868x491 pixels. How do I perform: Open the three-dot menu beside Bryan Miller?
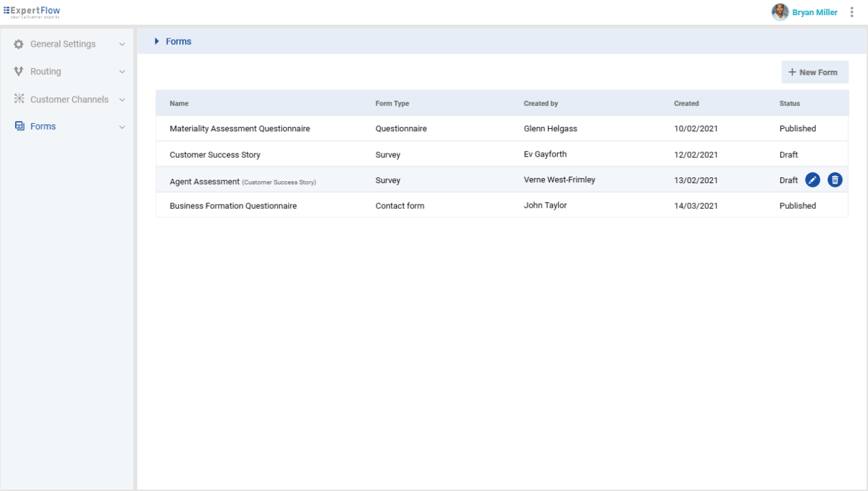click(x=852, y=12)
